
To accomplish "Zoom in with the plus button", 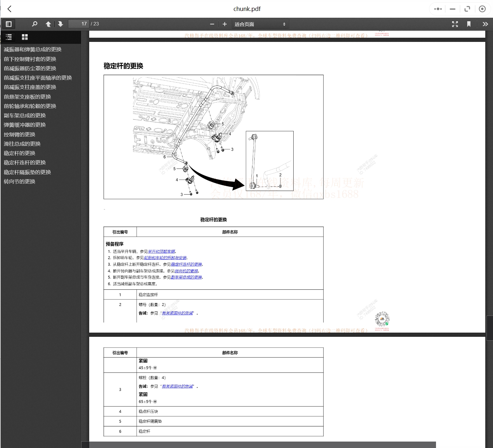I will pos(225,24).
